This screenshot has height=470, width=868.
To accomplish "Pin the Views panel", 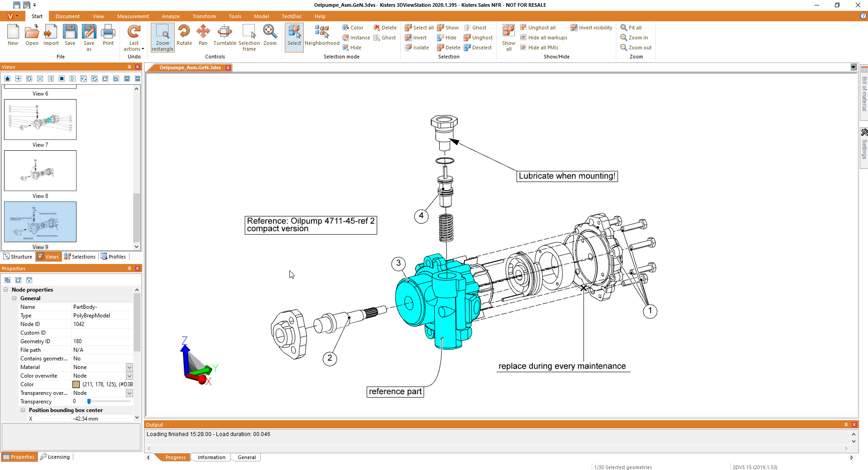I will click(129, 67).
